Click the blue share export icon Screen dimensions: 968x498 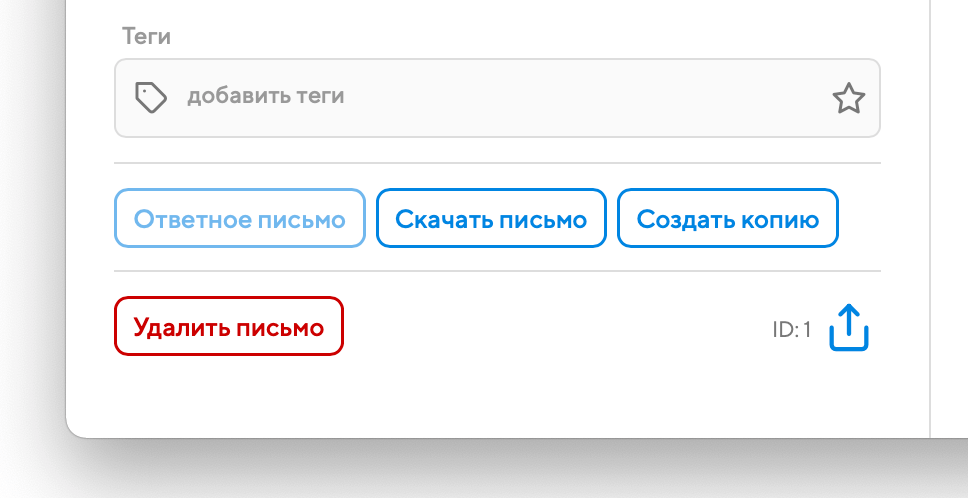pyautogui.click(x=848, y=328)
